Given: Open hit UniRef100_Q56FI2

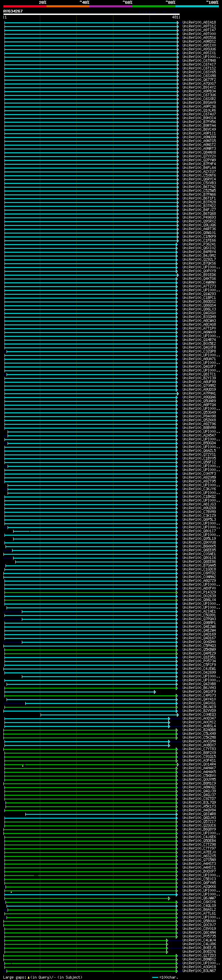Looking at the screenshot, I should click(x=199, y=462).
